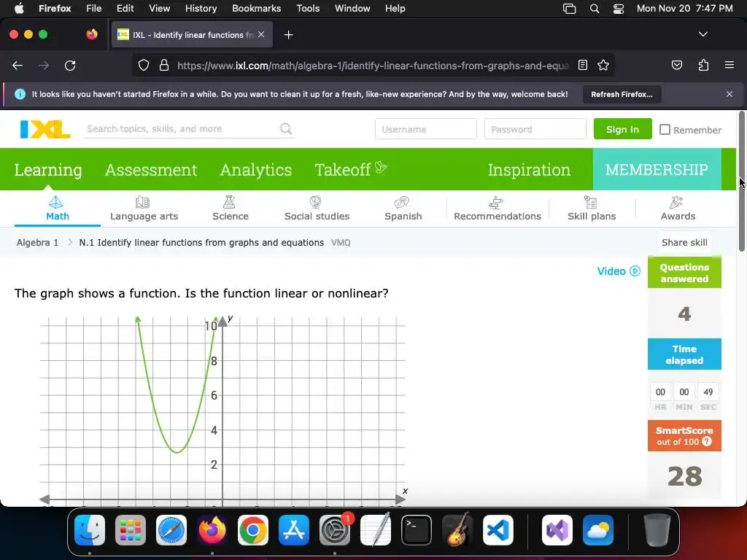Check the Remember checkbox

(665, 130)
